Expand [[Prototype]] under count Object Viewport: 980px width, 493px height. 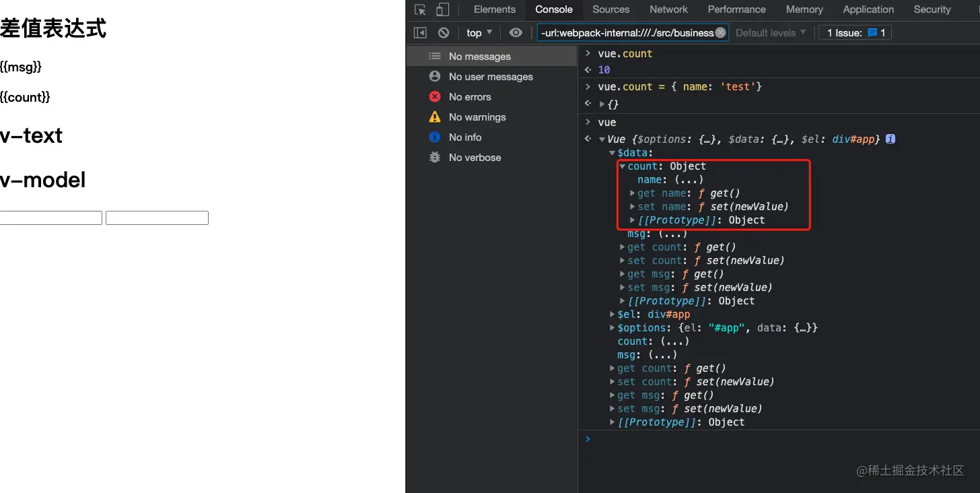[x=633, y=220]
